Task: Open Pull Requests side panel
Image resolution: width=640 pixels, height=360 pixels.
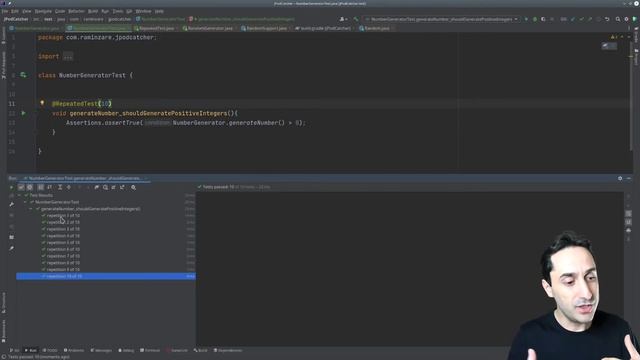Action: [4, 64]
